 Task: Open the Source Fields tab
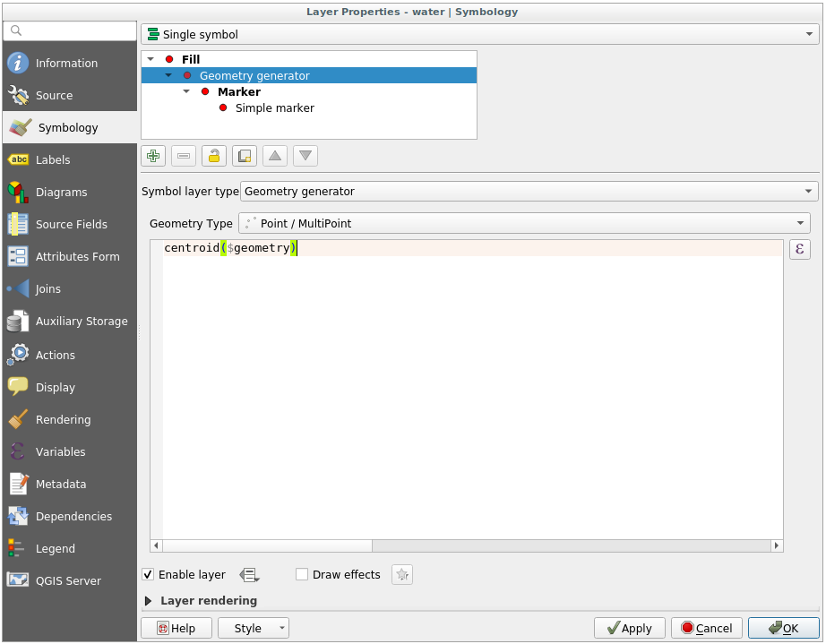click(x=71, y=225)
